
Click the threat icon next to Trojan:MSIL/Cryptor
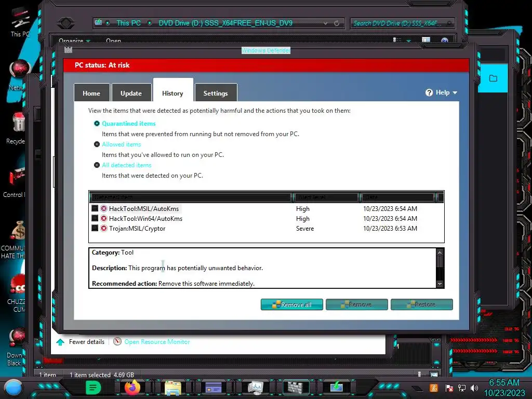[104, 228]
